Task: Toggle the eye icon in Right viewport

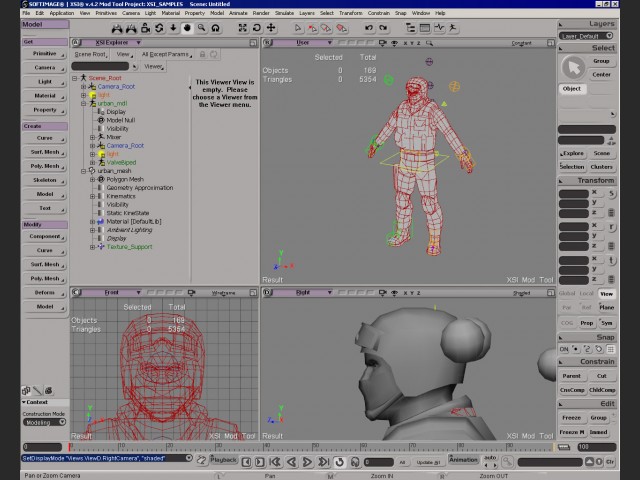Action: [x=394, y=293]
